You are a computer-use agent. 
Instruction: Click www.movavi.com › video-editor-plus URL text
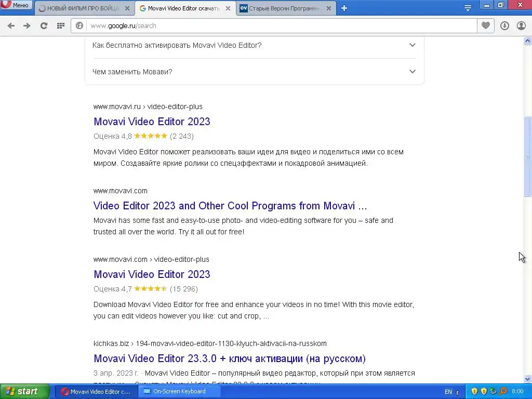151,259
